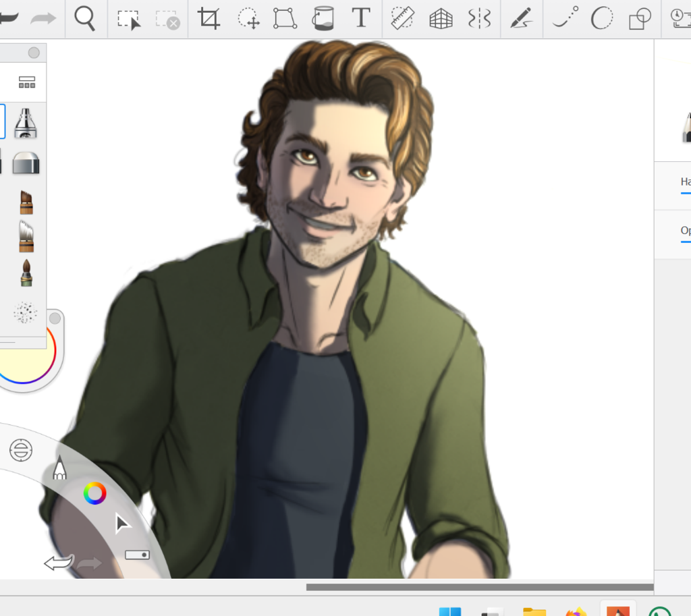Viewport: 691px width, 616px height.
Task: Open the Transform distort tool
Action: 285,18
